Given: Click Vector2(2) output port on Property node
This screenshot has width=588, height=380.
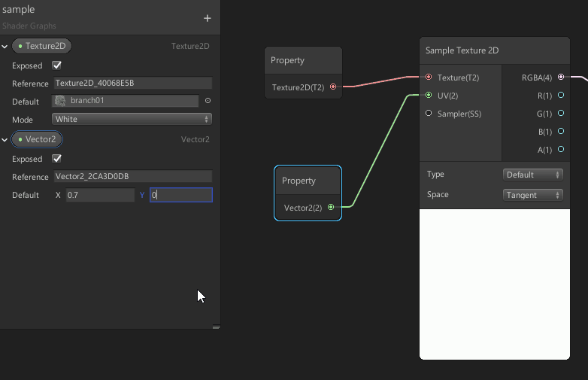Looking at the screenshot, I should tap(331, 207).
